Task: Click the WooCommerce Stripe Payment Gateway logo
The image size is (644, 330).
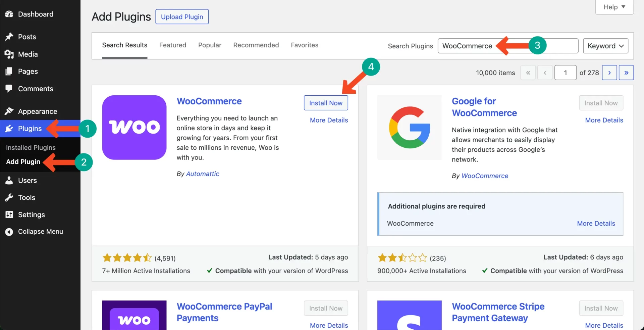Action: point(409,315)
